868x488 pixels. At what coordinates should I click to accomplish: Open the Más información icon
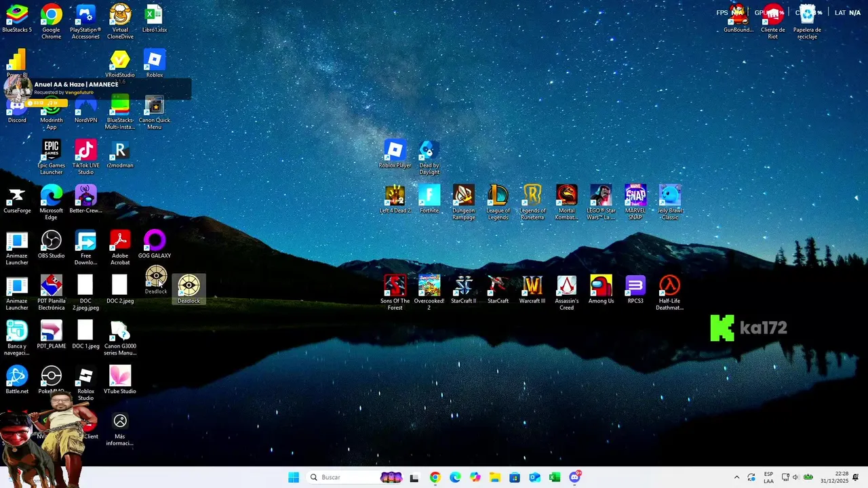point(120,429)
